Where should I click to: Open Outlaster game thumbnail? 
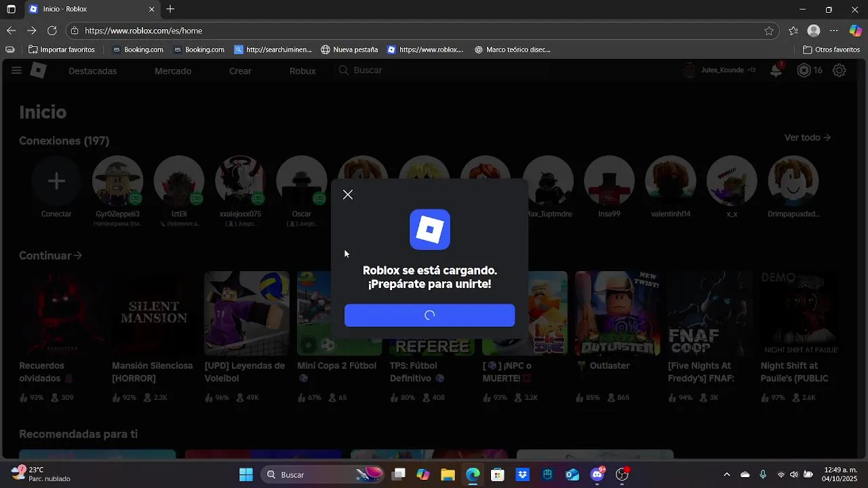coord(618,313)
